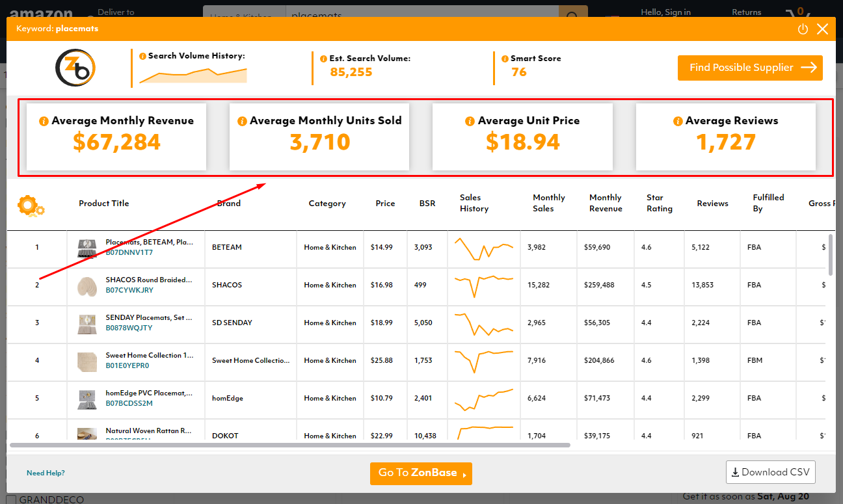This screenshot has height=504, width=843.
Task: Close the ZonBase popup with X
Action: coord(823,29)
